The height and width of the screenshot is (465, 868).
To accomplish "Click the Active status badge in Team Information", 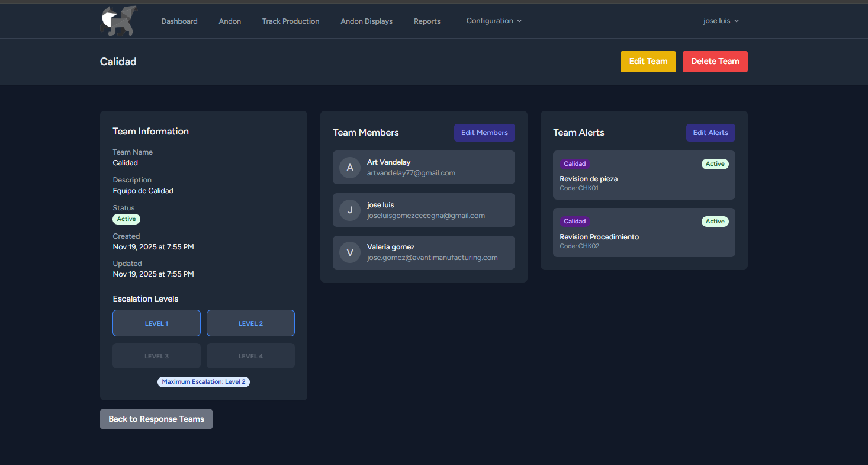I will click(x=126, y=219).
